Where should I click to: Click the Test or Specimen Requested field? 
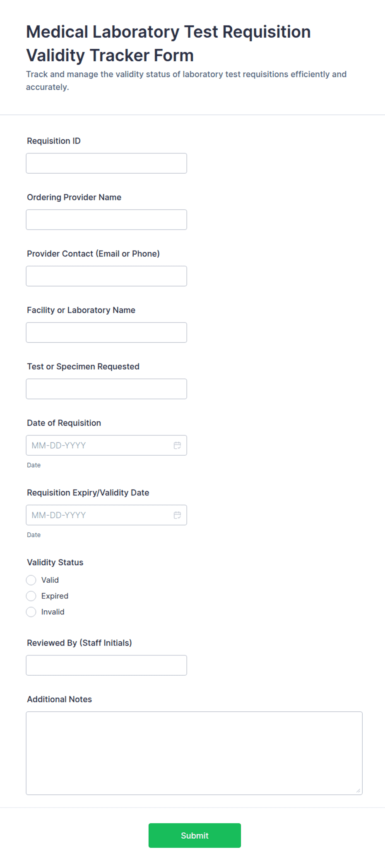click(x=106, y=389)
